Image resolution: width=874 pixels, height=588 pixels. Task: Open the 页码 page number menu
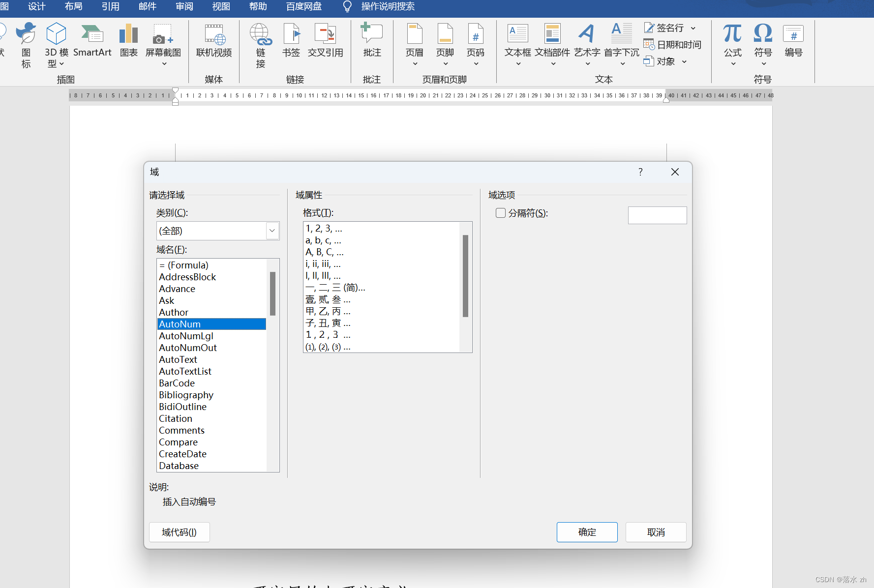(476, 45)
